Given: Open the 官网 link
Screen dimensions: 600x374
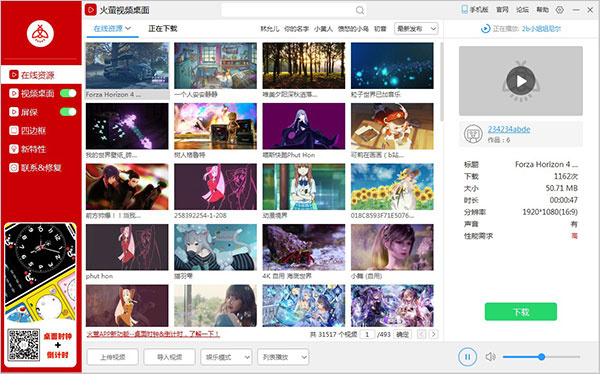Looking at the screenshot, I should tap(502, 10).
